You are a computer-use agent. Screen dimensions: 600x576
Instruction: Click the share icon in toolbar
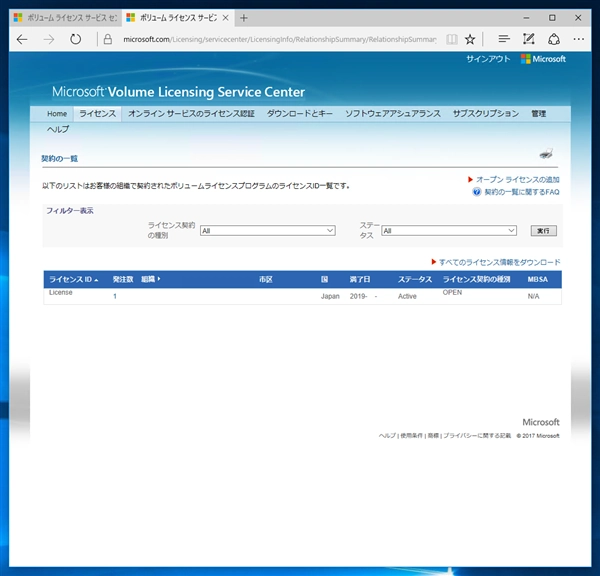(x=554, y=39)
